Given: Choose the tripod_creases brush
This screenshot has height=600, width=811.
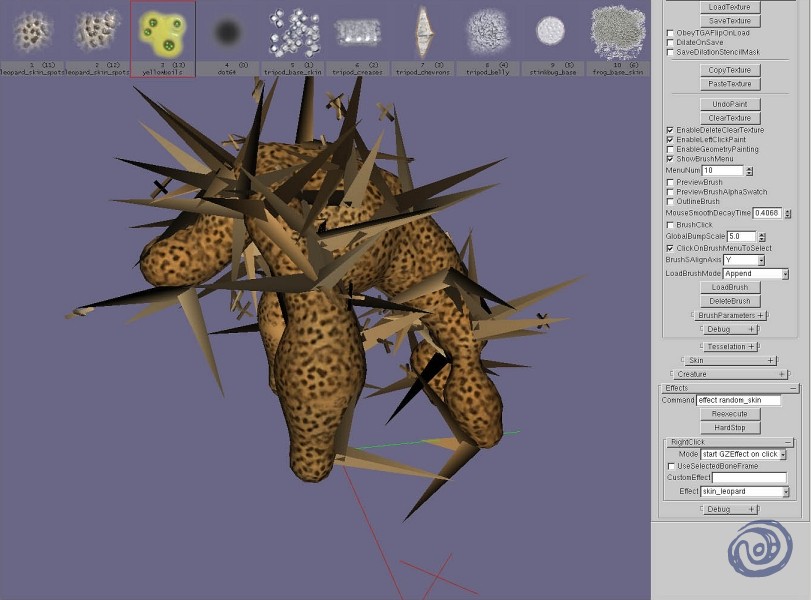Looking at the screenshot, I should (357, 38).
